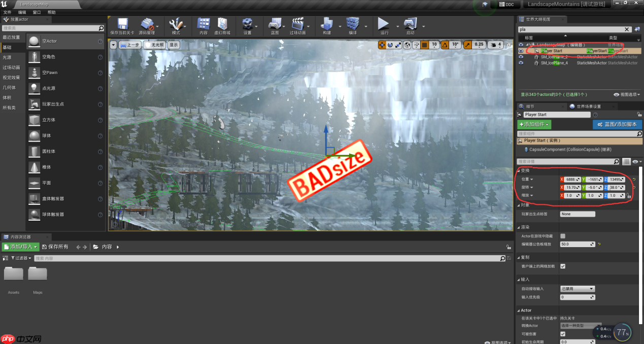Select 点光源 point light item

65,88
